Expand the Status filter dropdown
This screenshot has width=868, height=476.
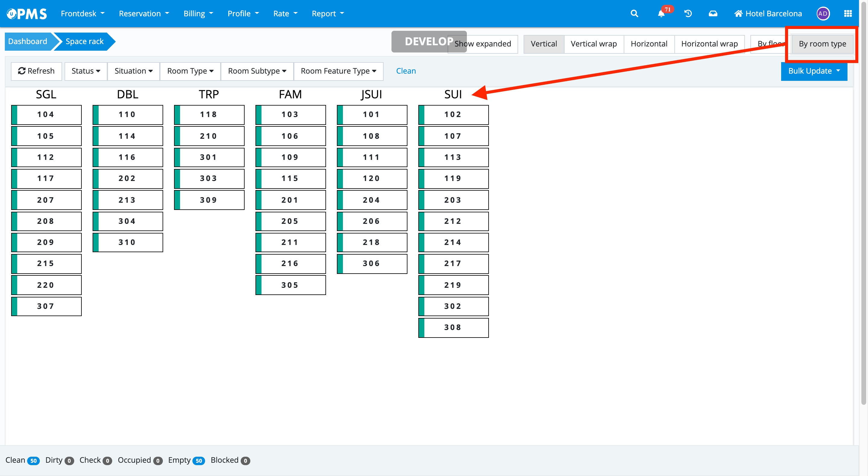(86, 71)
